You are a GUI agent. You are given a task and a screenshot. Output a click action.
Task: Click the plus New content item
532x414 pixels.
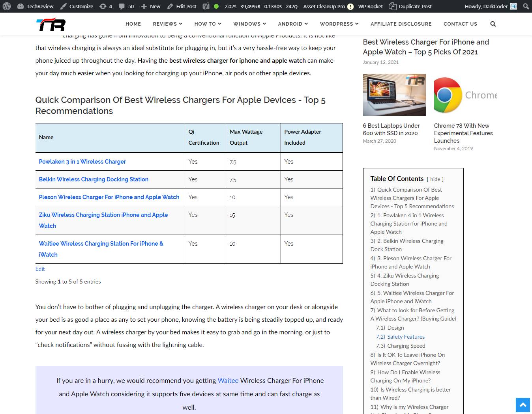[151, 6]
